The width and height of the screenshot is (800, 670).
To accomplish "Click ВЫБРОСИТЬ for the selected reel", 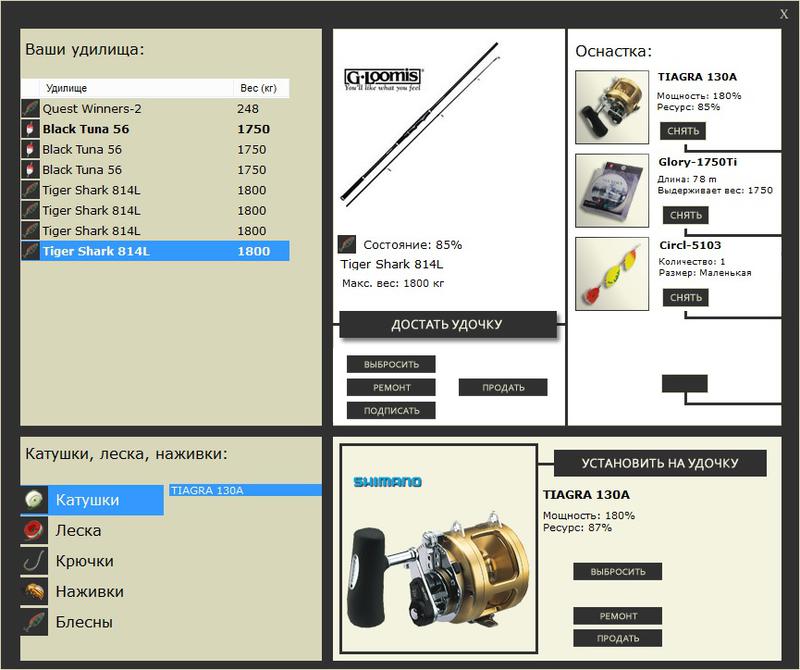I will coord(618,572).
